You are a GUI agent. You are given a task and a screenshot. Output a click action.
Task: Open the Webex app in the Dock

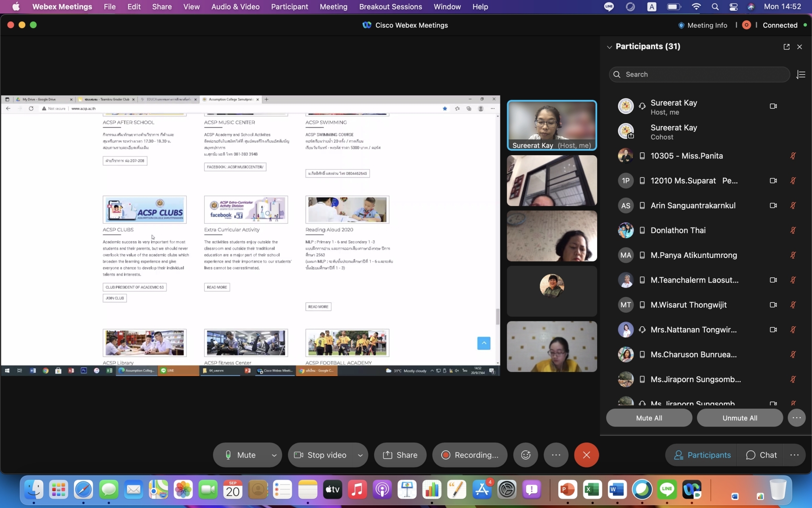coord(691,490)
